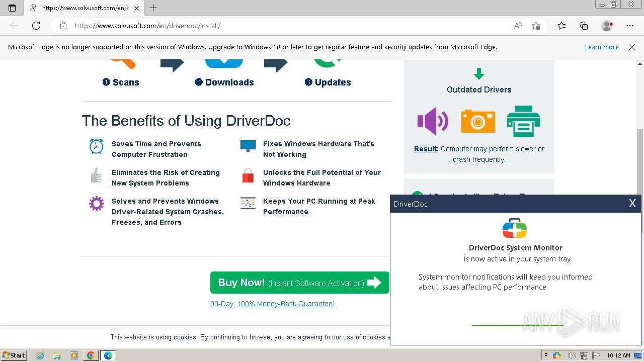Click the Updates step label

pos(328,82)
